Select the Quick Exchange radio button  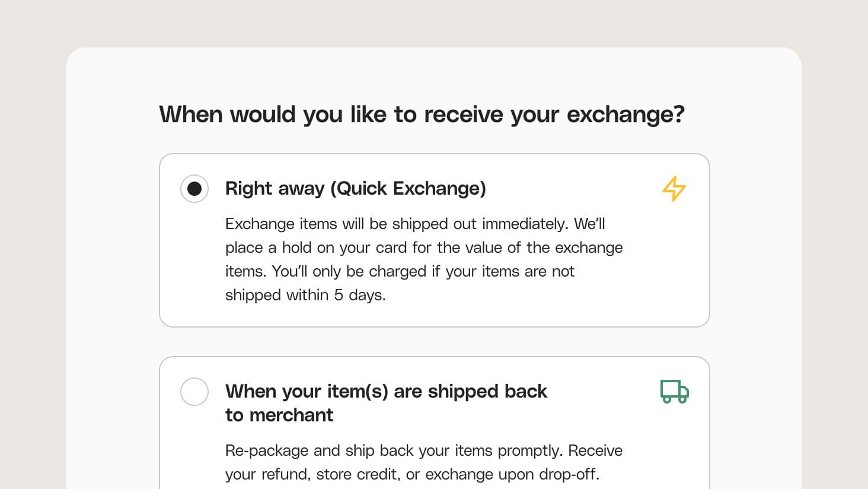coord(194,189)
